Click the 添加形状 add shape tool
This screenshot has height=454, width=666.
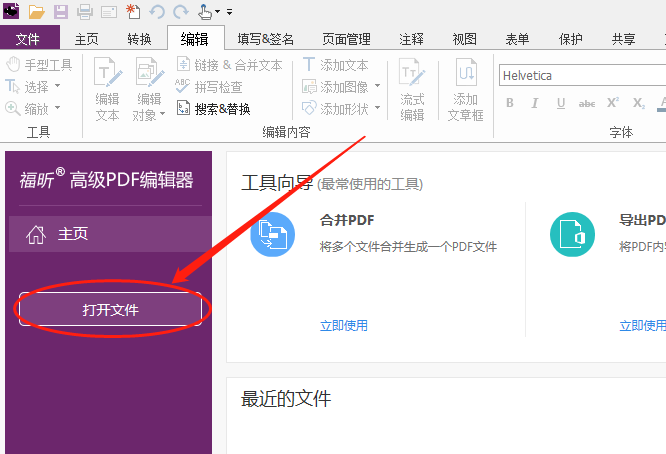click(x=335, y=109)
